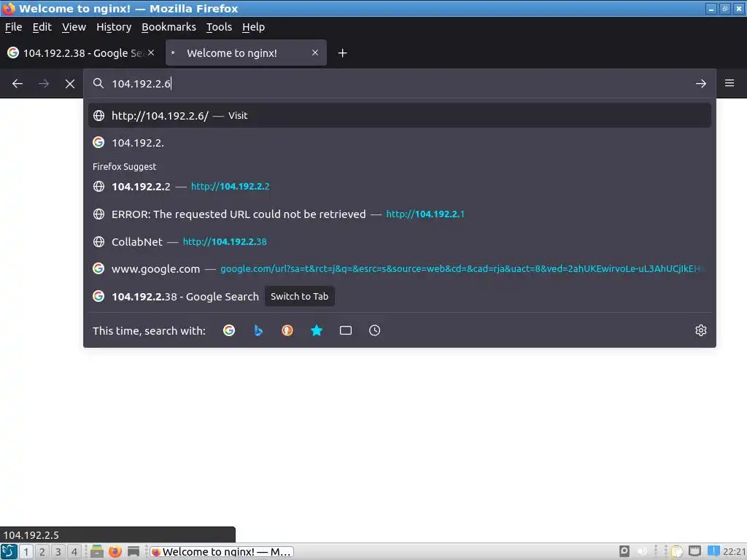747x560 pixels.
Task: Search this time with Bing icon
Action: pyautogui.click(x=258, y=330)
